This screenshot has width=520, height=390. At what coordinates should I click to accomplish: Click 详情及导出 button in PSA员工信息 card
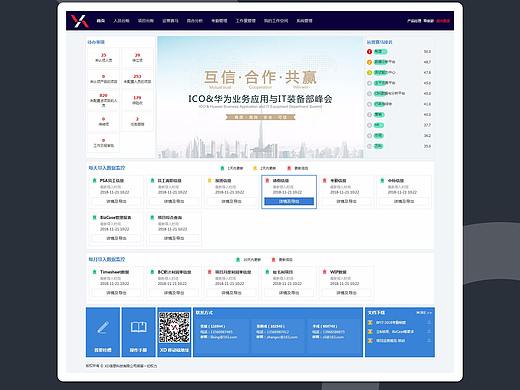coord(116,201)
